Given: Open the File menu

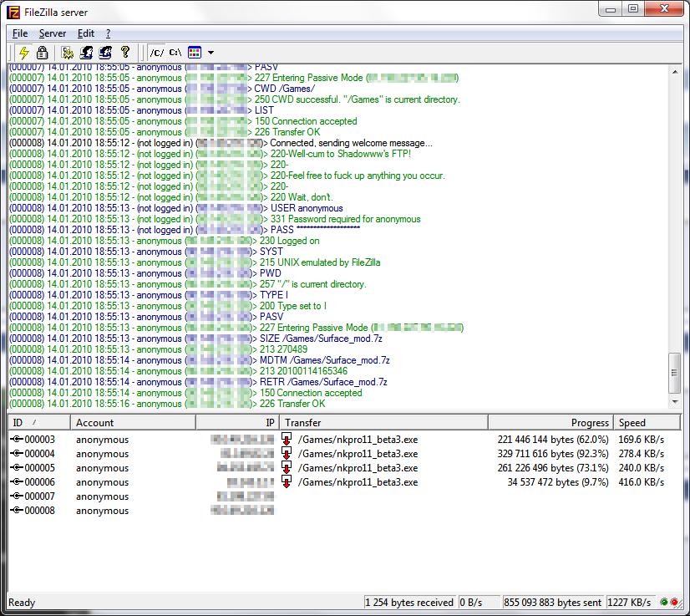Looking at the screenshot, I should [x=20, y=33].
